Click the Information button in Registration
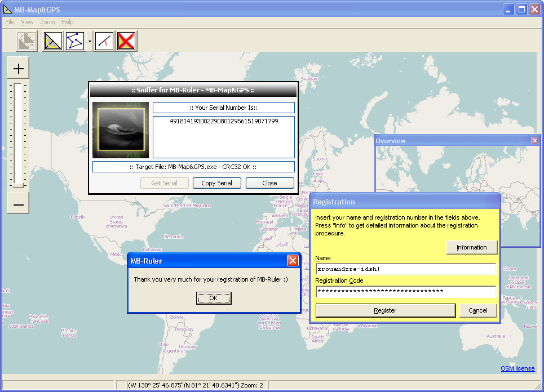This screenshot has height=392, width=544. tap(471, 247)
